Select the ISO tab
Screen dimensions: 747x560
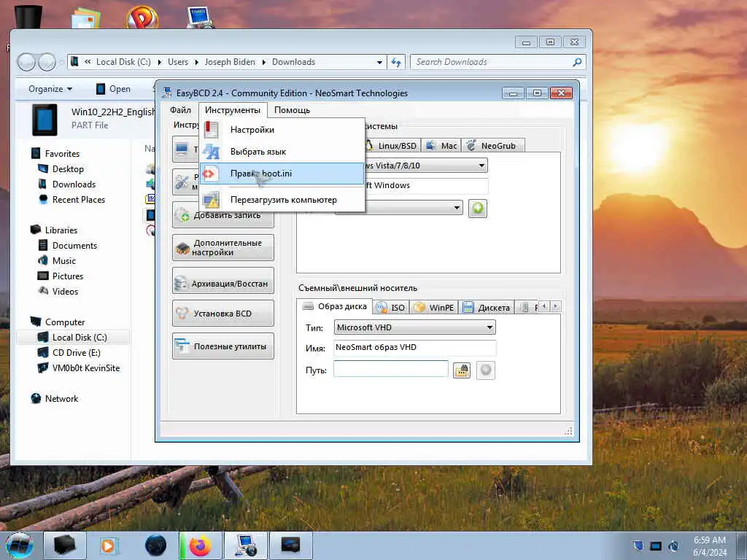tap(391, 308)
